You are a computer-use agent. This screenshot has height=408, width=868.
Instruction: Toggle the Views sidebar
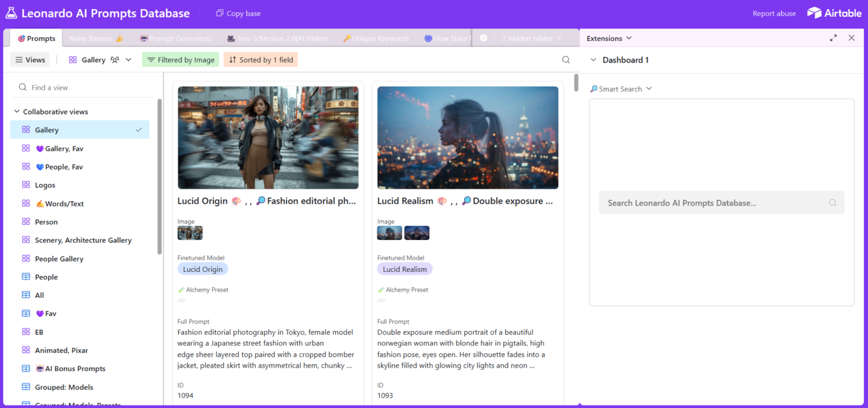coord(30,60)
